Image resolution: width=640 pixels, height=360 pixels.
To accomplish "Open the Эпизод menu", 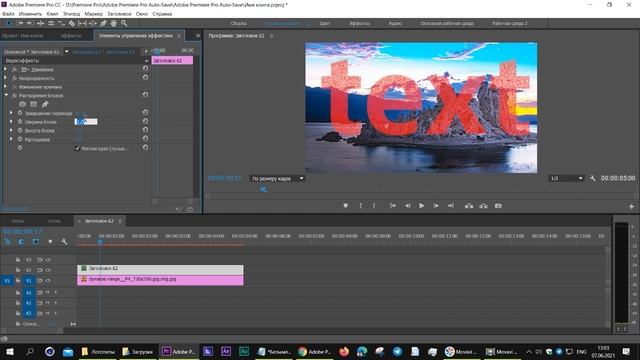I will (71, 14).
